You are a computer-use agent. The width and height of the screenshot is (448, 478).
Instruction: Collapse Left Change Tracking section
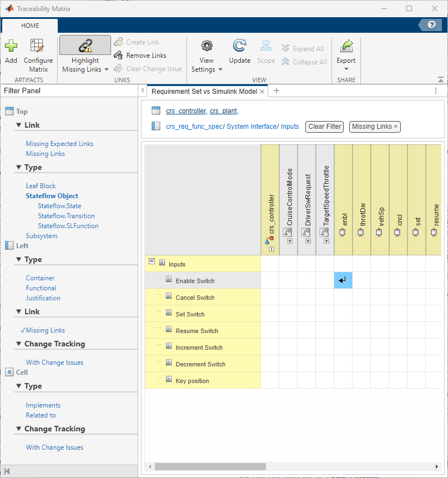(18, 344)
